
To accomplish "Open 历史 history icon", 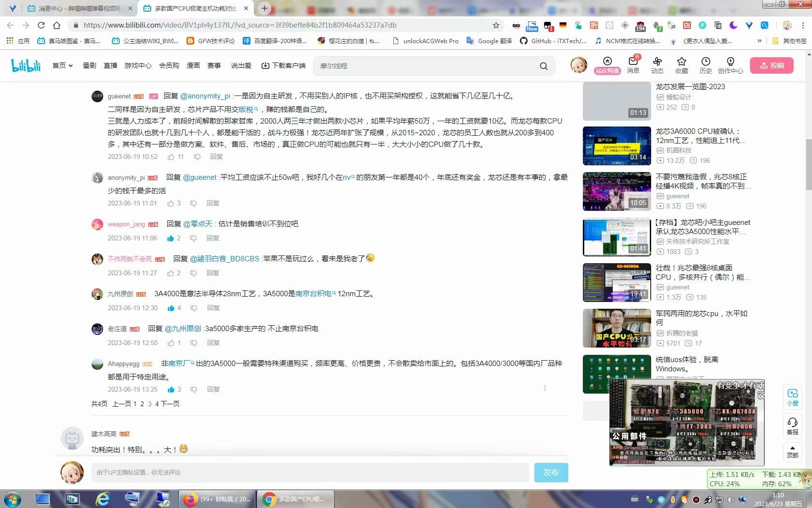I will (706, 65).
